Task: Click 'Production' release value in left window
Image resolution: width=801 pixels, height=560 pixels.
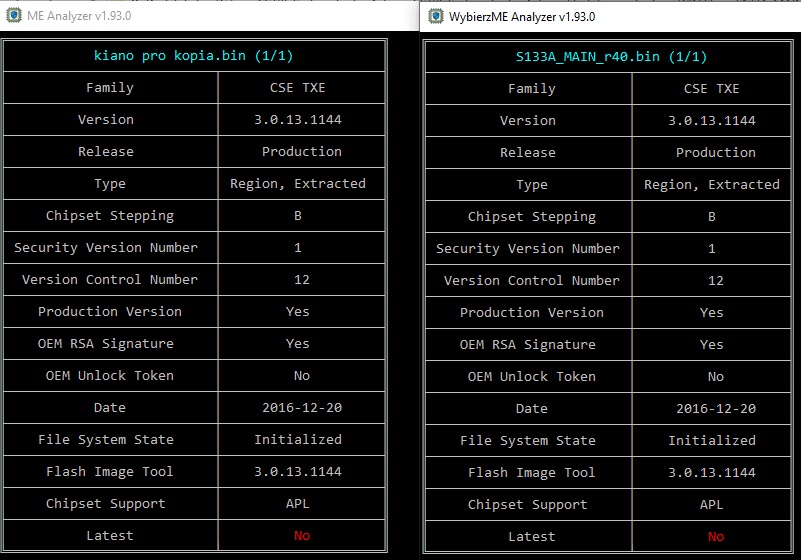Action: pyautogui.click(x=302, y=152)
